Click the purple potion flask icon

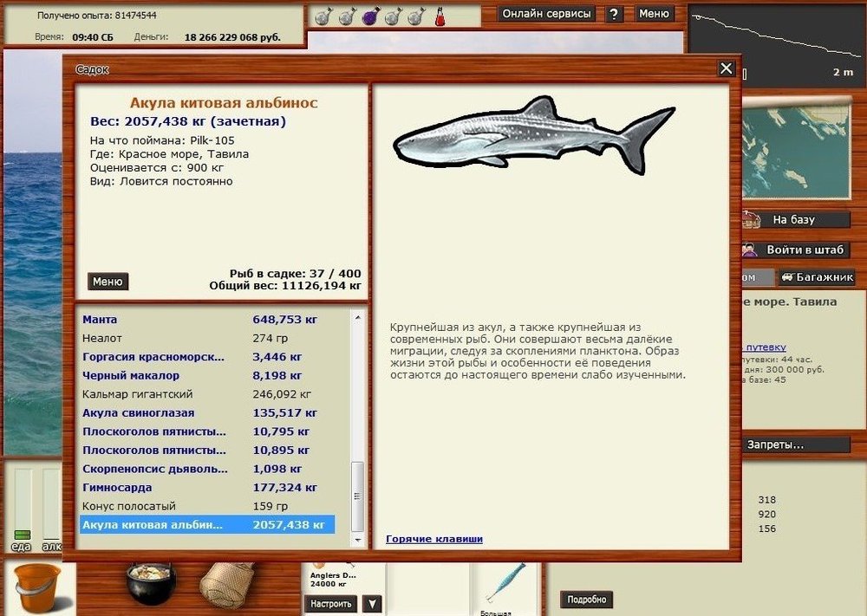(368, 15)
